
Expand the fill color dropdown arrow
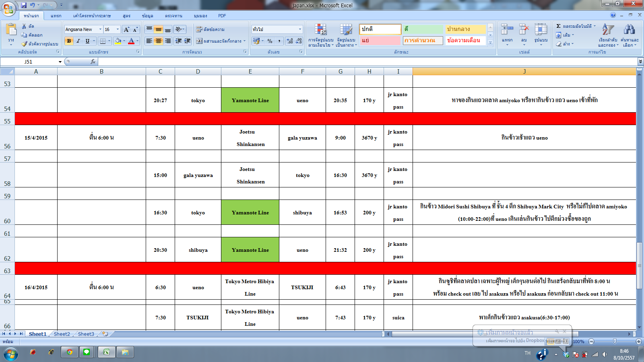[x=124, y=41]
